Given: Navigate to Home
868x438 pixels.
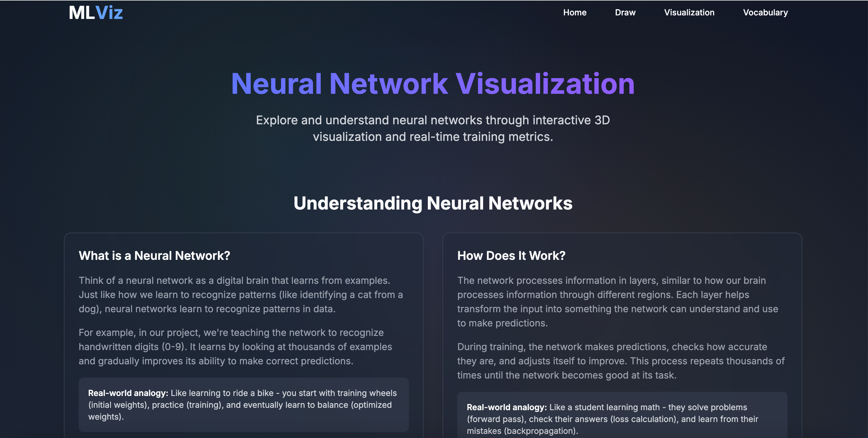Looking at the screenshot, I should [575, 12].
